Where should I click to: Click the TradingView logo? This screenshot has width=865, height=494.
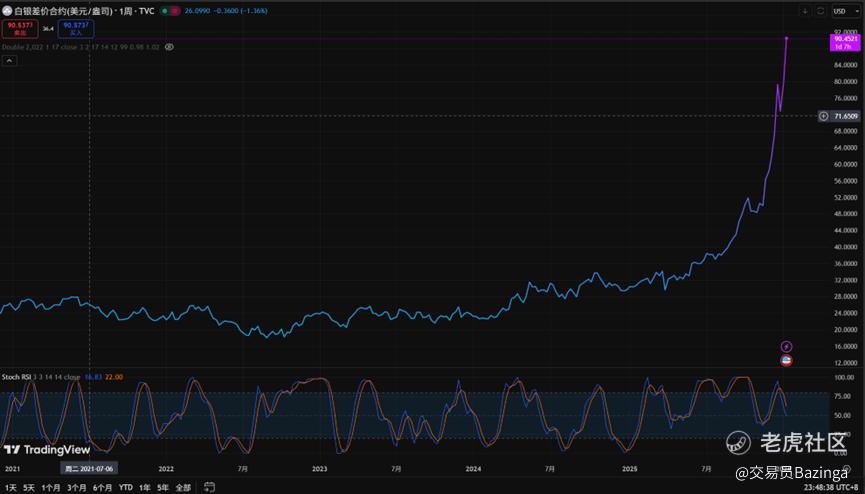coord(47,449)
